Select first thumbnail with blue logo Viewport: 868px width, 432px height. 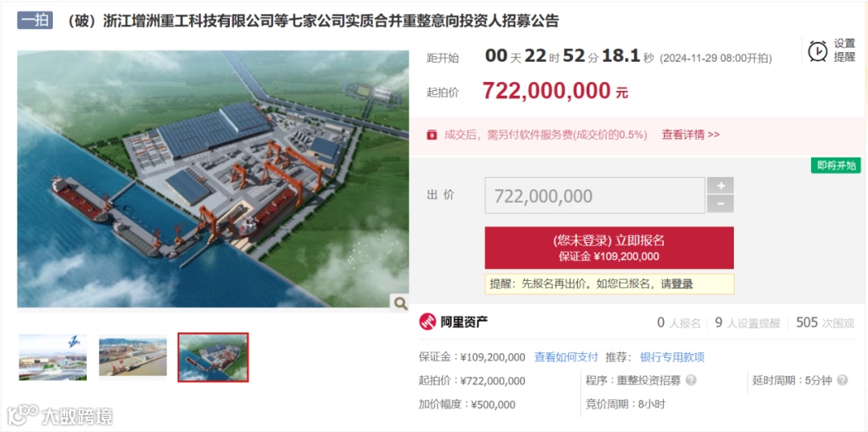pos(52,357)
